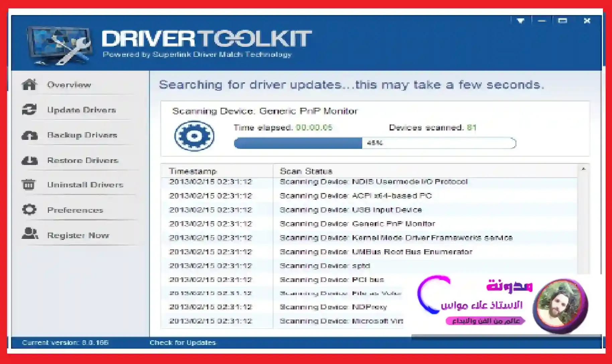This screenshot has width=612, height=364.
Task: Open the Backup Drivers section
Action: coord(82,135)
